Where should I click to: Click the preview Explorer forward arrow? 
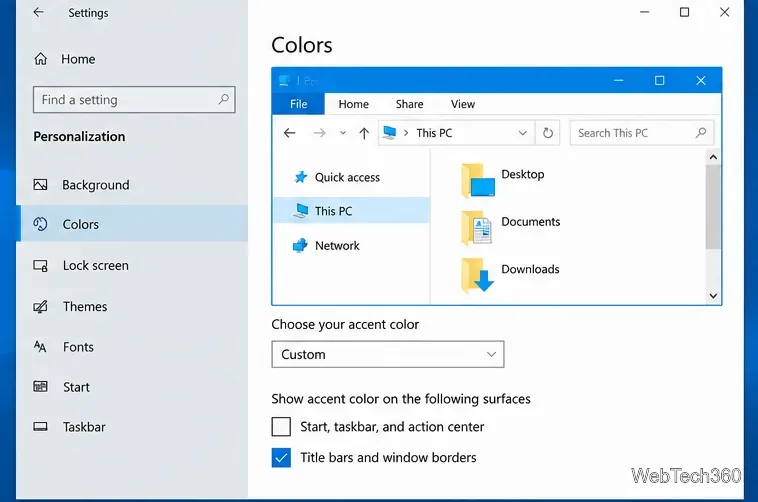[x=320, y=133]
